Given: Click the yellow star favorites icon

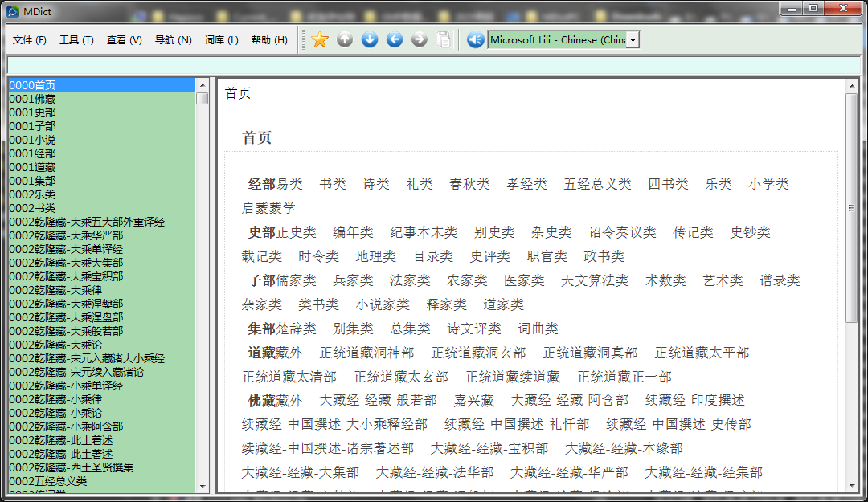Looking at the screenshot, I should click(320, 39).
